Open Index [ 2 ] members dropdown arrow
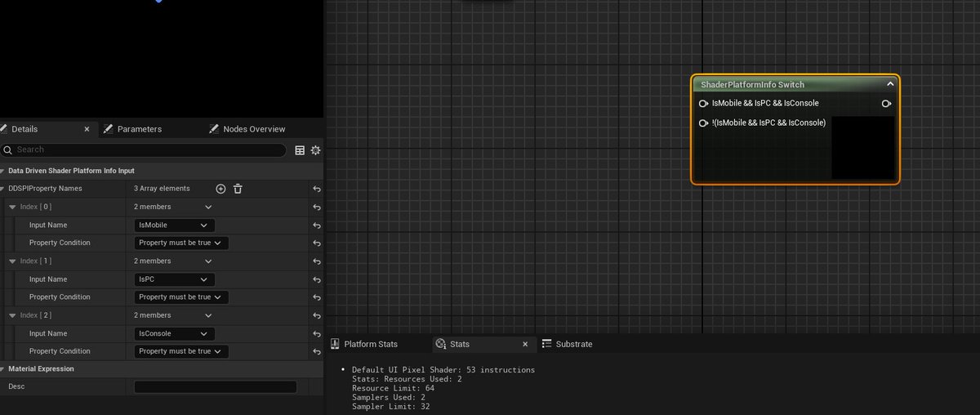This screenshot has height=415, width=980. point(209,315)
